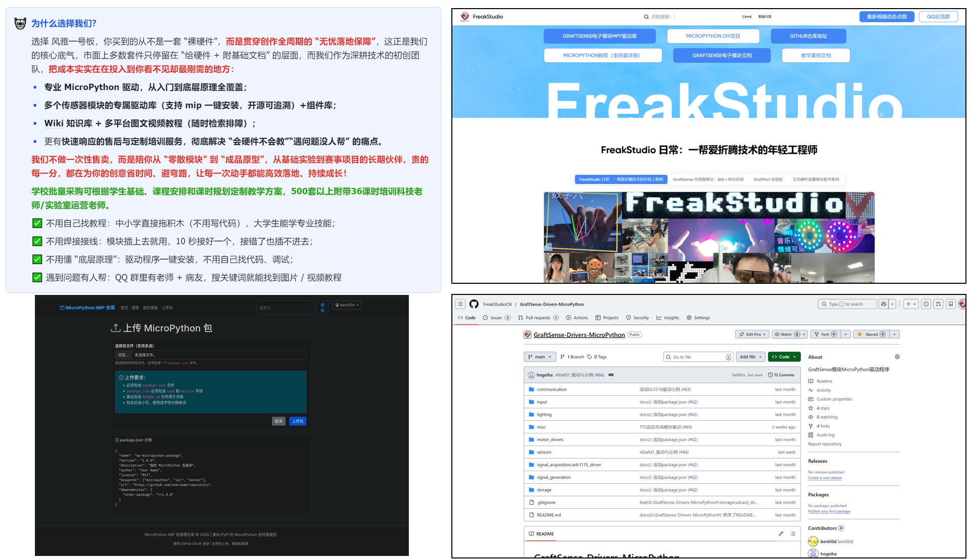Image resolution: width=970 pixels, height=560 pixels.
Task: Click the About section gear icon
Action: [x=897, y=357]
